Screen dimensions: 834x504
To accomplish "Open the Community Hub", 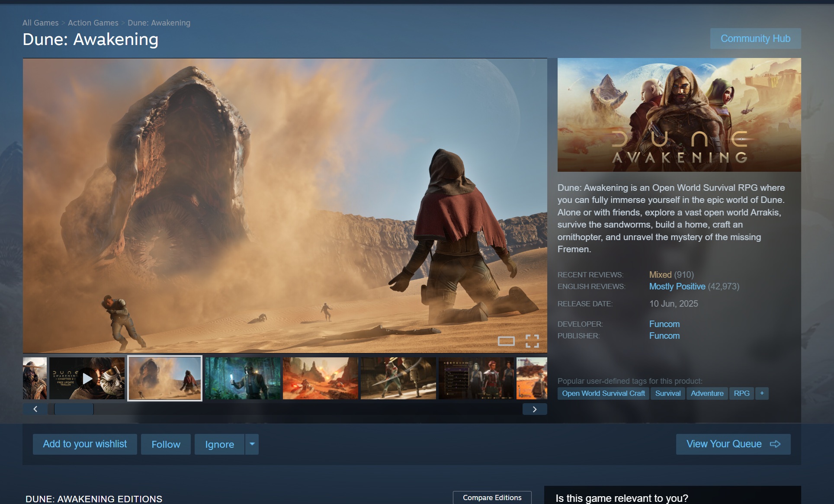I will [755, 39].
